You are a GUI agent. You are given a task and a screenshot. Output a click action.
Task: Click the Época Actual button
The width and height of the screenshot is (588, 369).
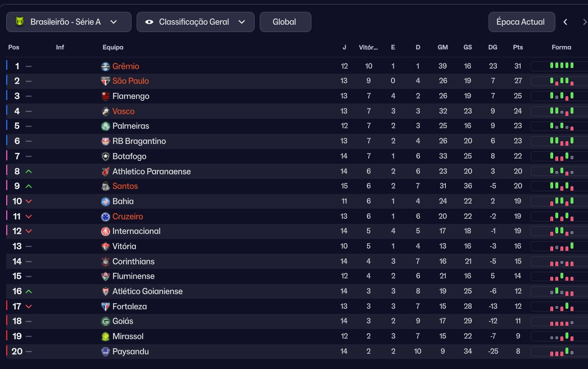pyautogui.click(x=521, y=22)
